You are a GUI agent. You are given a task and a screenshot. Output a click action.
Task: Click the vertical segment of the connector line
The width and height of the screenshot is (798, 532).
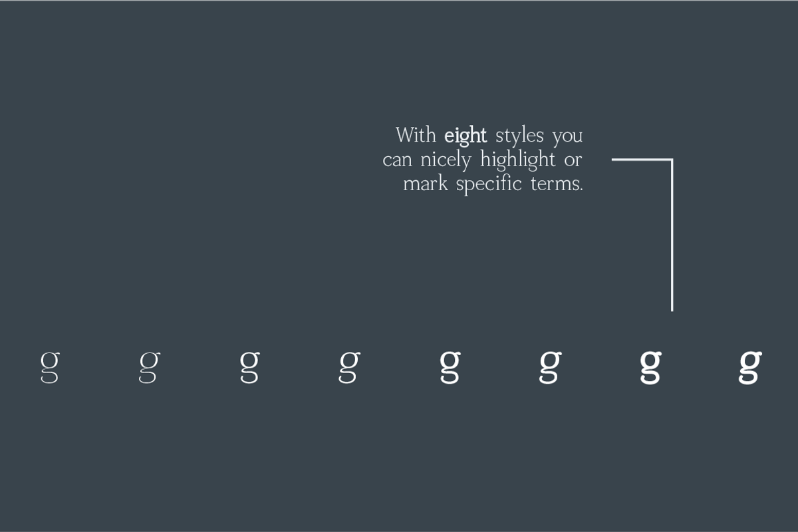(x=672, y=239)
